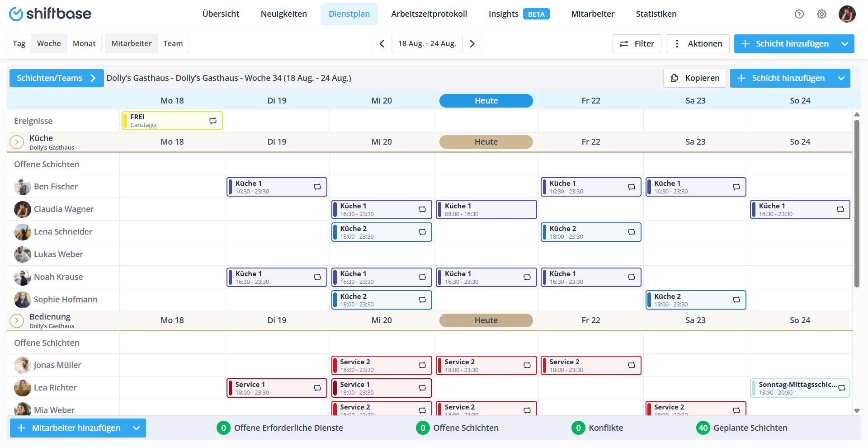This screenshot has height=447, width=868.
Task: Open the Übersicht tab
Action: (221, 14)
